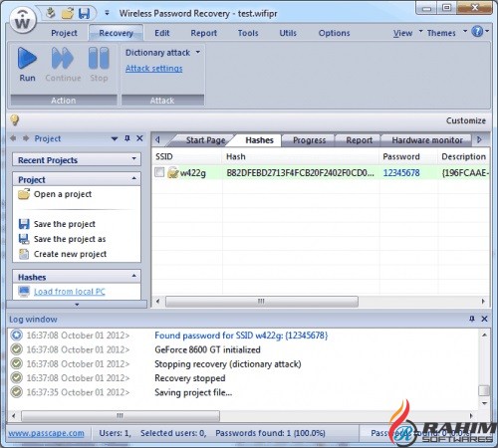Image resolution: width=498 pixels, height=448 pixels.
Task: Pin the Project panel
Action: (x=127, y=138)
